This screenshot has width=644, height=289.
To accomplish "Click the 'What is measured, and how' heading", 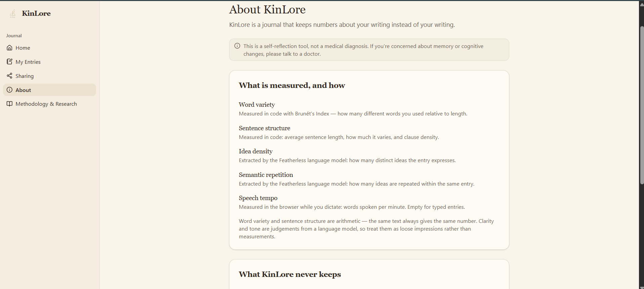I will point(292,85).
